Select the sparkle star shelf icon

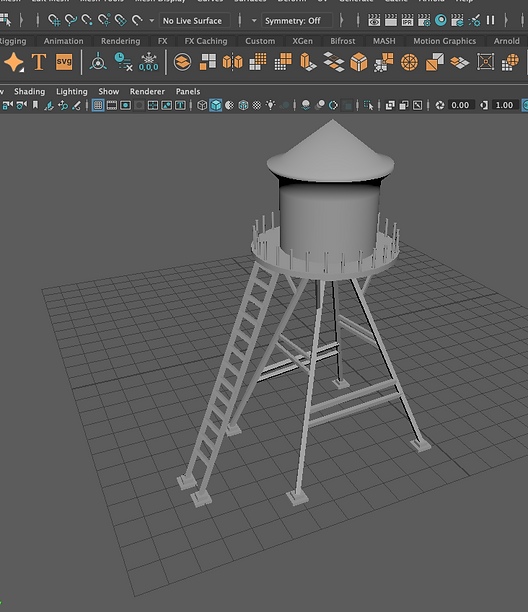14,62
